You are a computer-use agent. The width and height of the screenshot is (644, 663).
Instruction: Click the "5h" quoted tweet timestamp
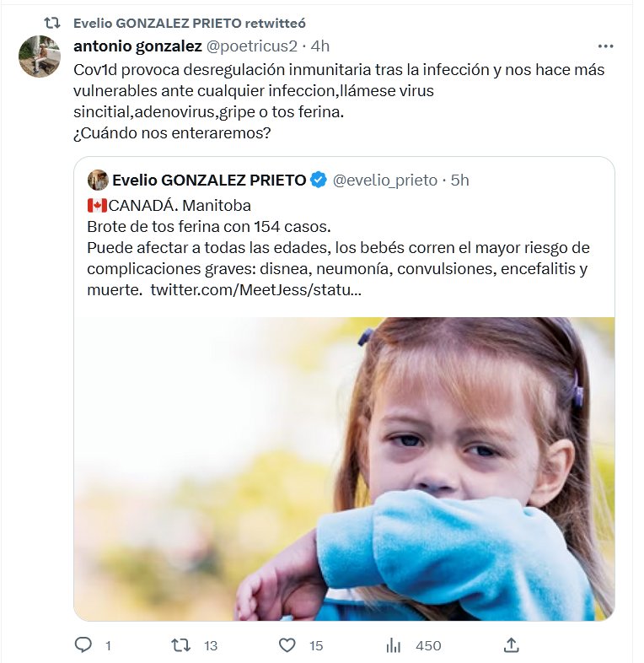click(x=460, y=180)
